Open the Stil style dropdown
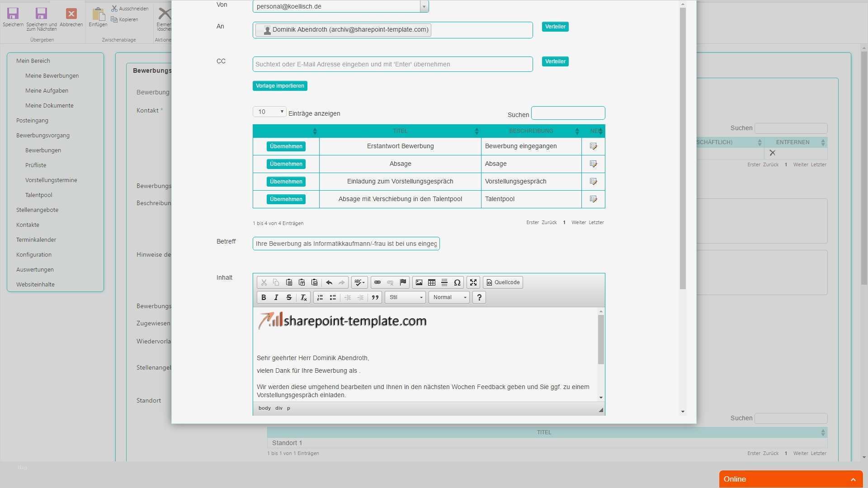Screen dimensions: 868x488 click(x=405, y=297)
